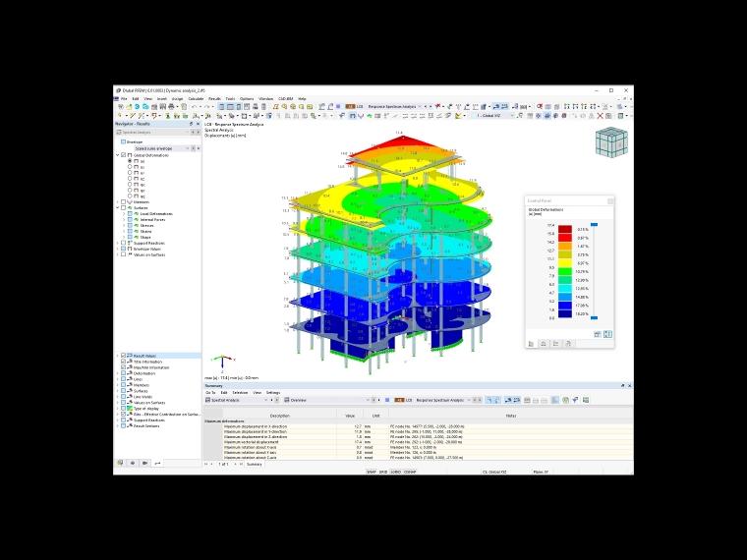Click the funnel filter icon in the Summary toolbar
Viewport: 747px width, 560px height.
click(576, 400)
